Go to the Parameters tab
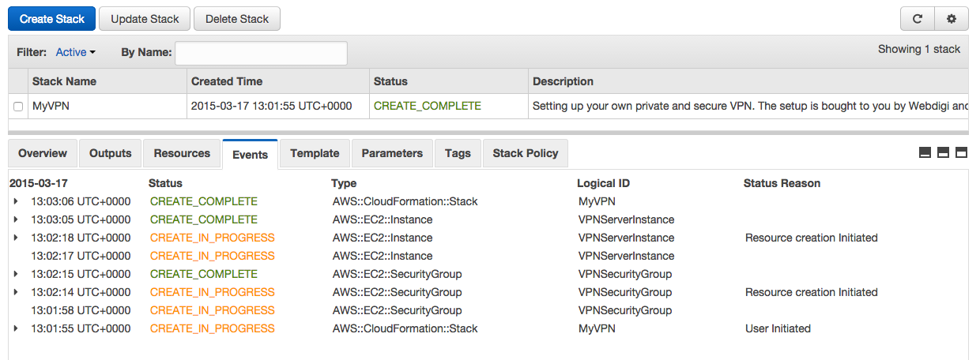This screenshot has width=980, height=360. (x=392, y=153)
